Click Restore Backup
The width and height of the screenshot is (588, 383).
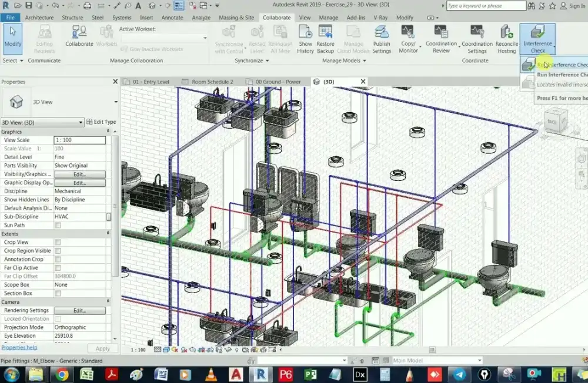pos(325,39)
